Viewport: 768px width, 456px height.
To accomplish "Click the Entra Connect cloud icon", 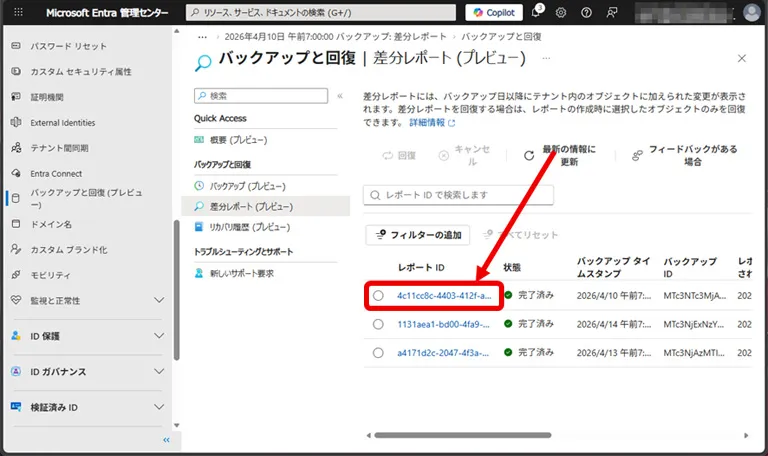I will click(16, 173).
